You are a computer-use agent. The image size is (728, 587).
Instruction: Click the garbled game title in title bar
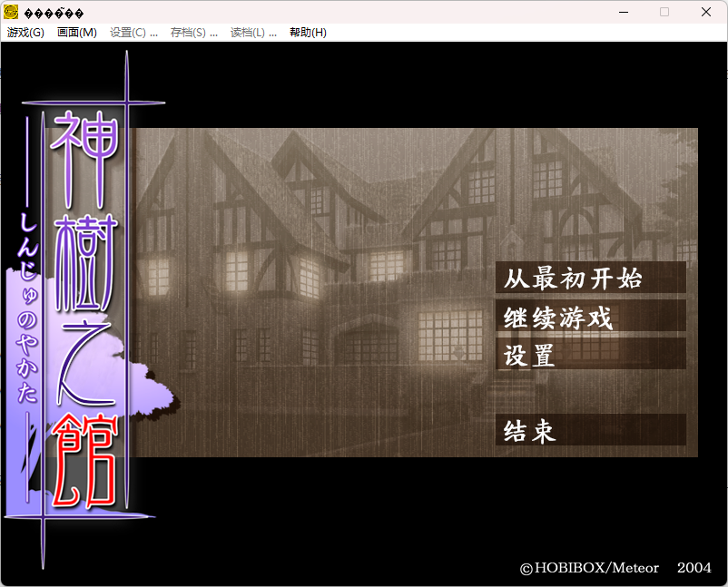[x=54, y=12]
